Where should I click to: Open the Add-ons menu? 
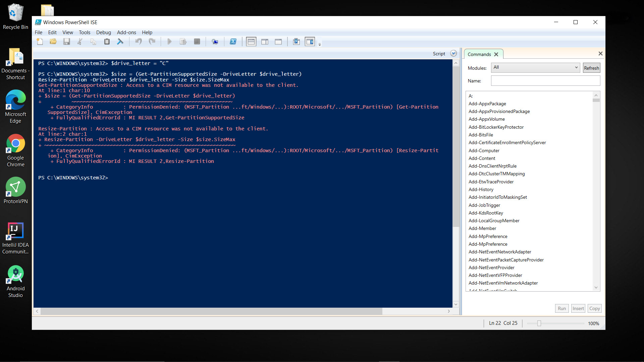click(126, 33)
